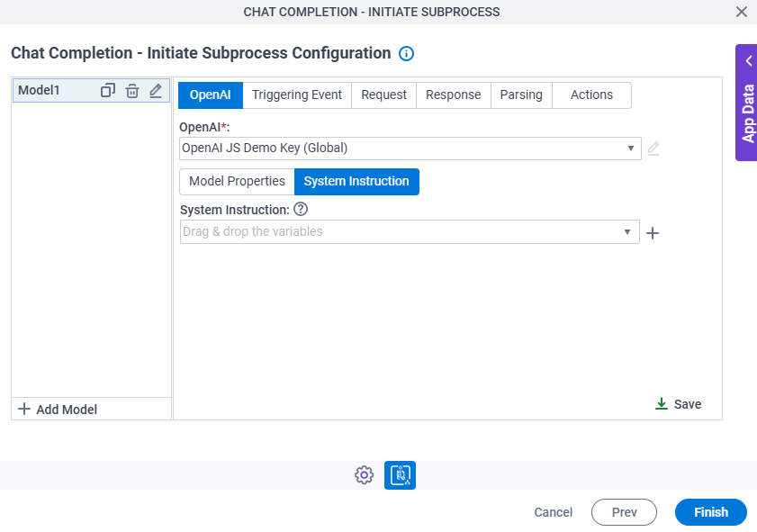Select System Instruction sub-tab
Image resolution: width=757 pixels, height=532 pixels.
356,182
